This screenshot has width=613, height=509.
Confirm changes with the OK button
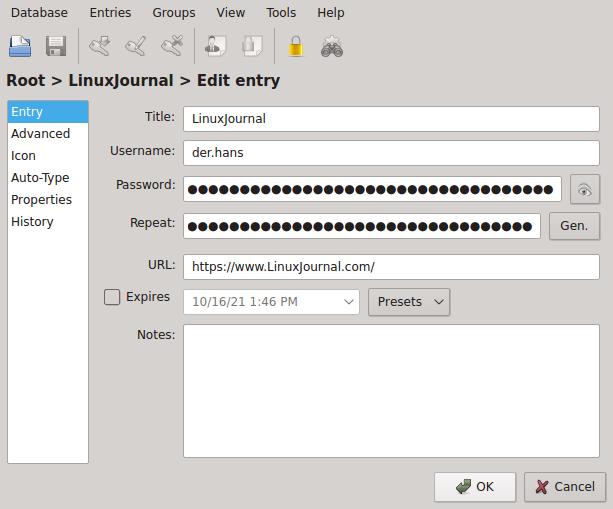click(x=475, y=487)
